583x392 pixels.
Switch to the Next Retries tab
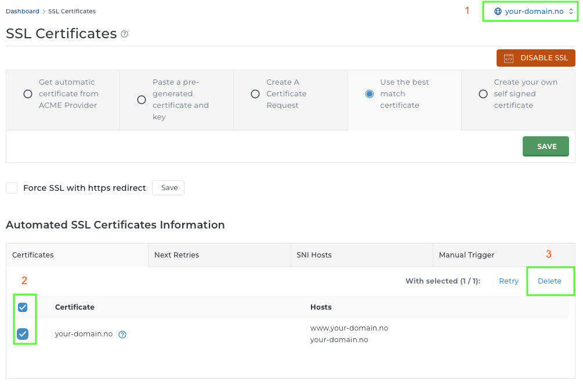click(176, 255)
